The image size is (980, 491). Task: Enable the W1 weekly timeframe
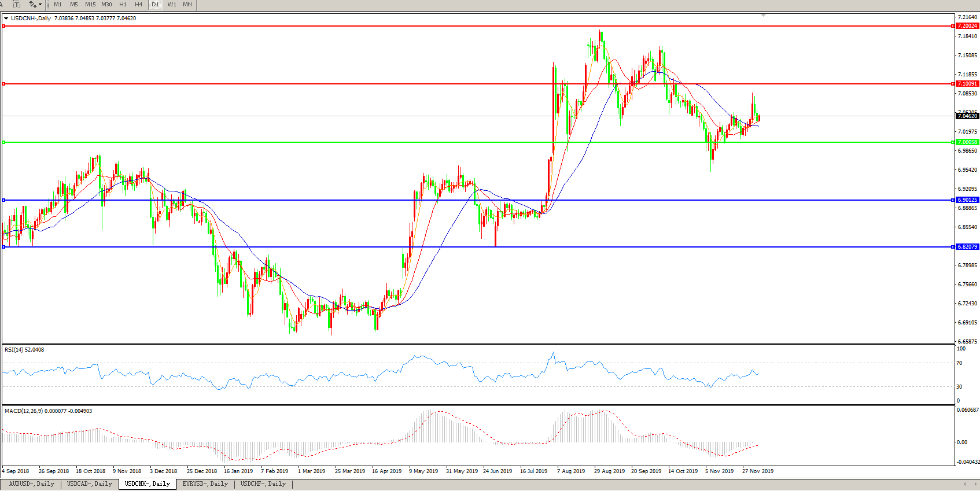coord(172,4)
